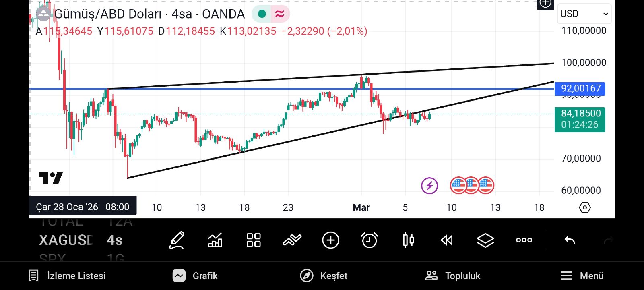Open the candlestick chart type icon
This screenshot has height=290, width=644.
pyautogui.click(x=408, y=240)
